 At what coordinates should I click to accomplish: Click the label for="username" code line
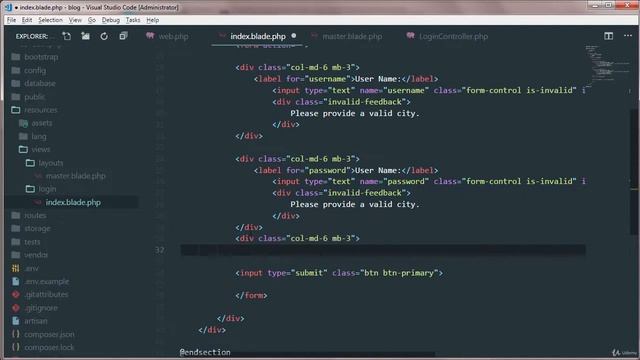pyautogui.click(x=346, y=79)
